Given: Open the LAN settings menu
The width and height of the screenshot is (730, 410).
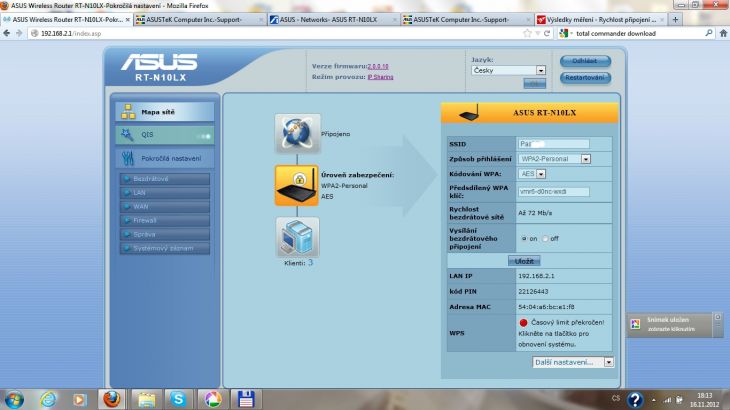Looking at the screenshot, I should [165, 193].
